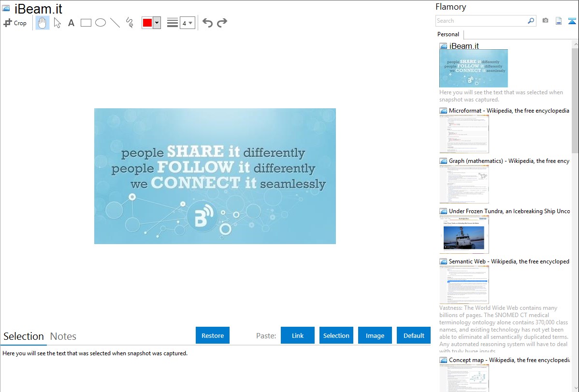
Task: Open the Concept map snapshot thumbnail
Action: (464, 378)
